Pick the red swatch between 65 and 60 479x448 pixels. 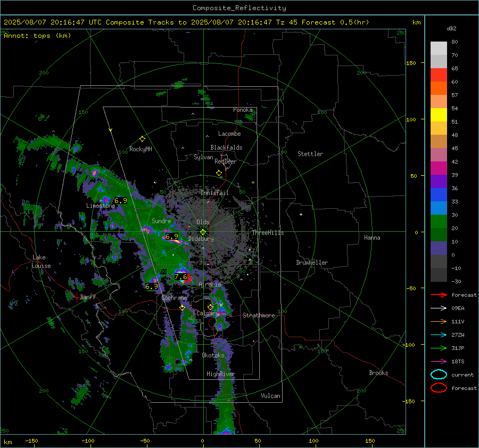439,75
